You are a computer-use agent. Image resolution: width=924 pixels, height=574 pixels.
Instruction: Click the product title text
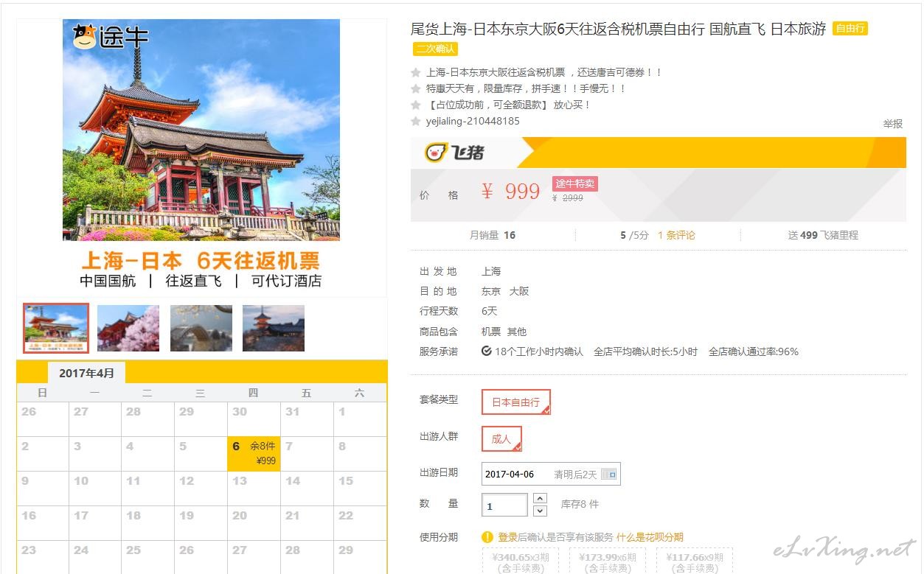click(618, 29)
